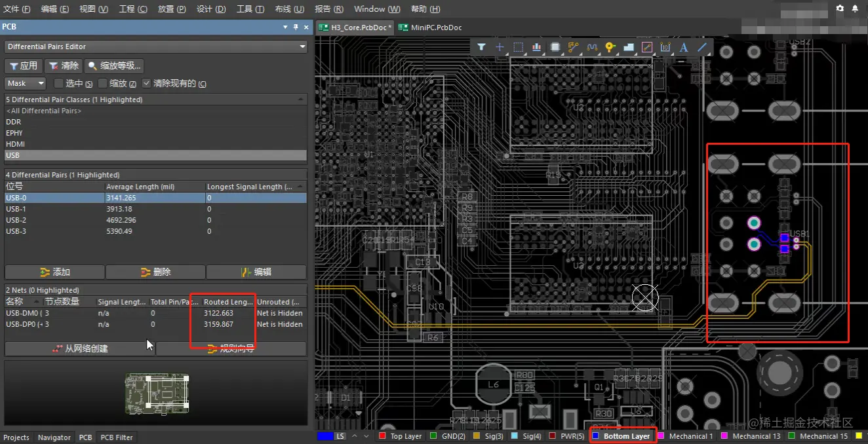Screen dimensions: 868x444
Task: Enable the 选中 checkbox
Action: coord(59,83)
